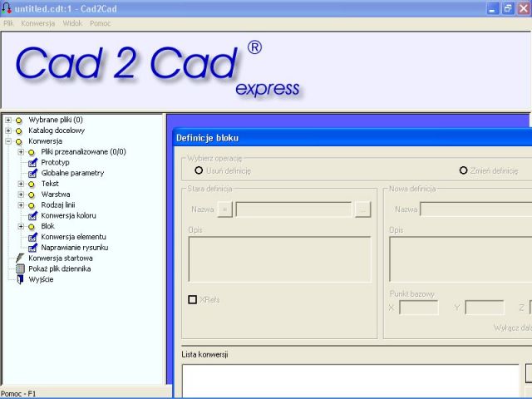Screen dimensions: 532x399
Task: Restore down the Cad2Cad window
Action: coord(508,8)
